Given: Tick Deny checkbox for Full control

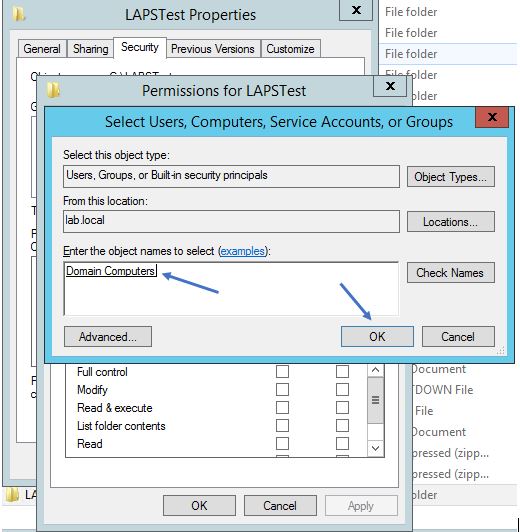Looking at the screenshot, I should coord(342,372).
